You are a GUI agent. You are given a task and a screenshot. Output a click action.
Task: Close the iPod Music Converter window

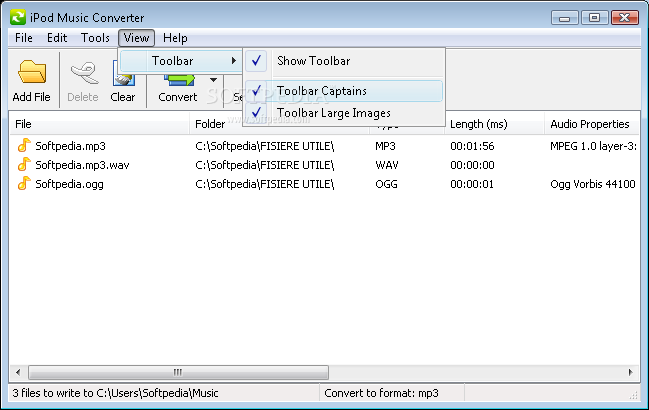click(625, 18)
